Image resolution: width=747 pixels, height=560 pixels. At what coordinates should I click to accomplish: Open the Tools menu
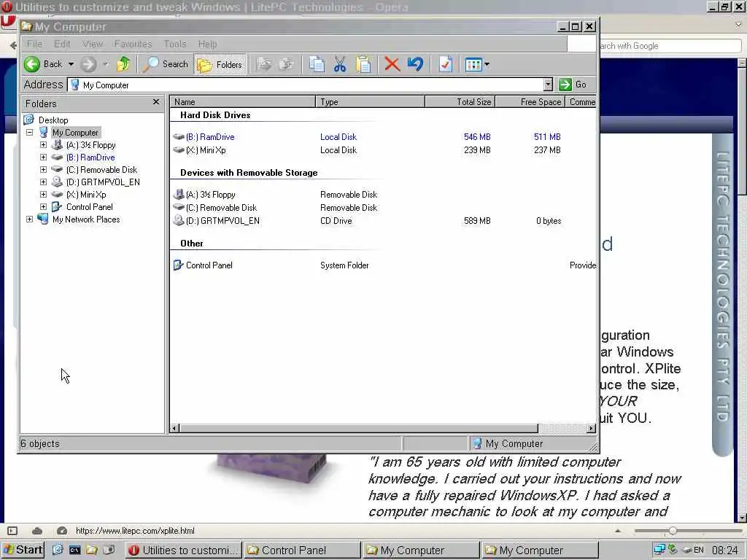(175, 44)
